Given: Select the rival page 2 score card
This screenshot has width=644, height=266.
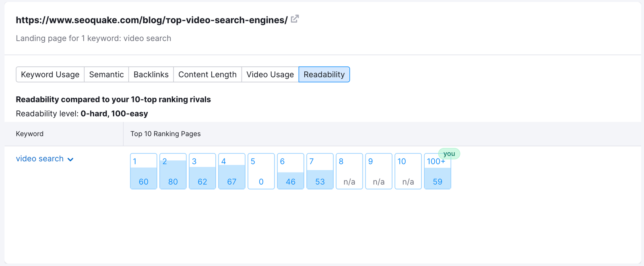Looking at the screenshot, I should click(173, 171).
